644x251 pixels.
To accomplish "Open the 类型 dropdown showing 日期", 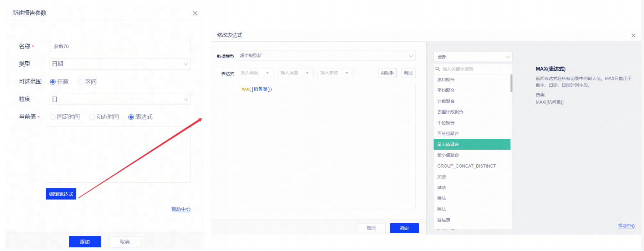I will [x=120, y=64].
